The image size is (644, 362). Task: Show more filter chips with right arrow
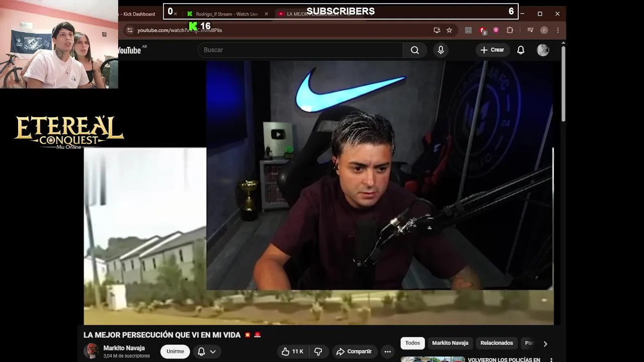pyautogui.click(x=545, y=344)
